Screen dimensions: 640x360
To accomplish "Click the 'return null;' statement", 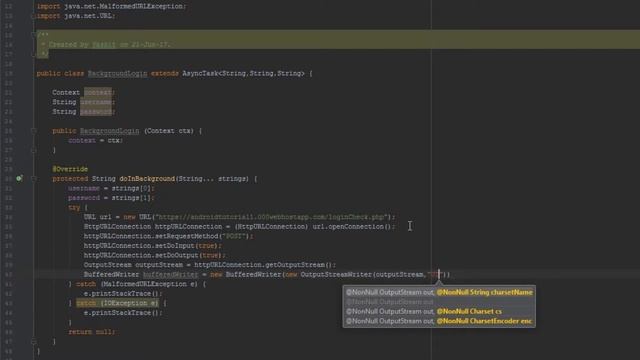I will pos(91,332).
